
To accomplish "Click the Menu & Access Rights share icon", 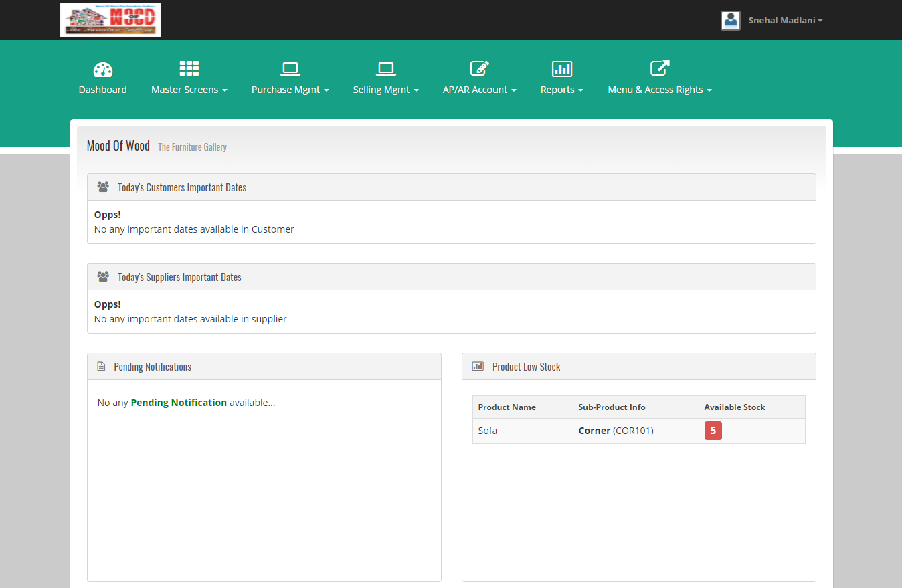I will (x=660, y=68).
